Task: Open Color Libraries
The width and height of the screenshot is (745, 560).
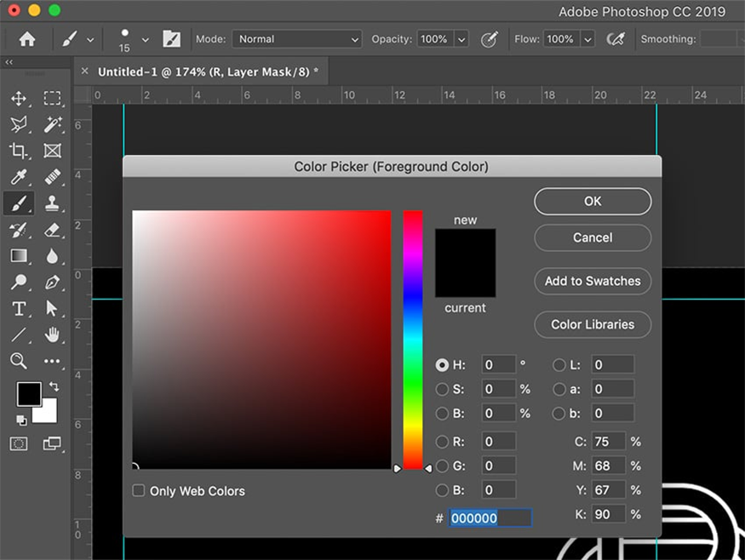Action: pyautogui.click(x=593, y=324)
